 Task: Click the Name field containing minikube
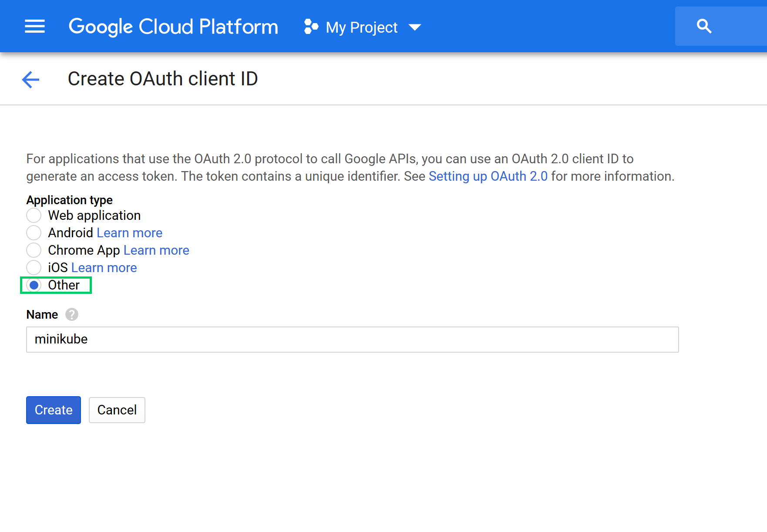(x=352, y=340)
